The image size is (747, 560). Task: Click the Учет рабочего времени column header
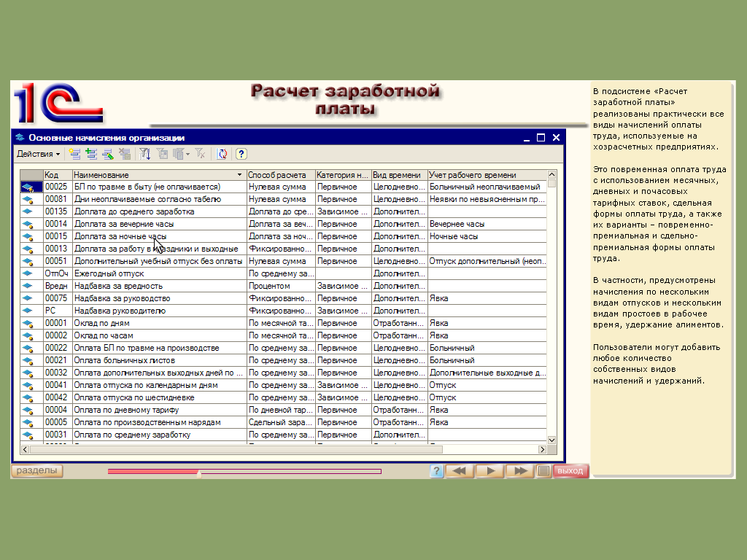coord(487,175)
